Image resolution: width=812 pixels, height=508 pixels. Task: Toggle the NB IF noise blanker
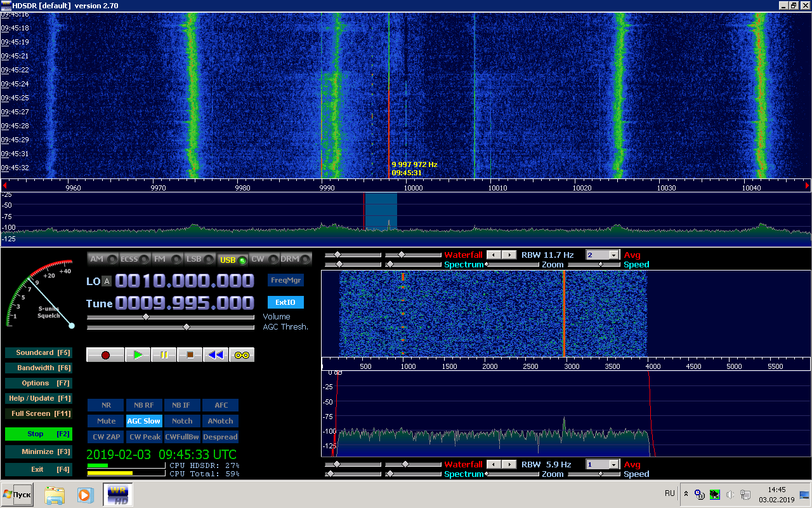tap(182, 405)
